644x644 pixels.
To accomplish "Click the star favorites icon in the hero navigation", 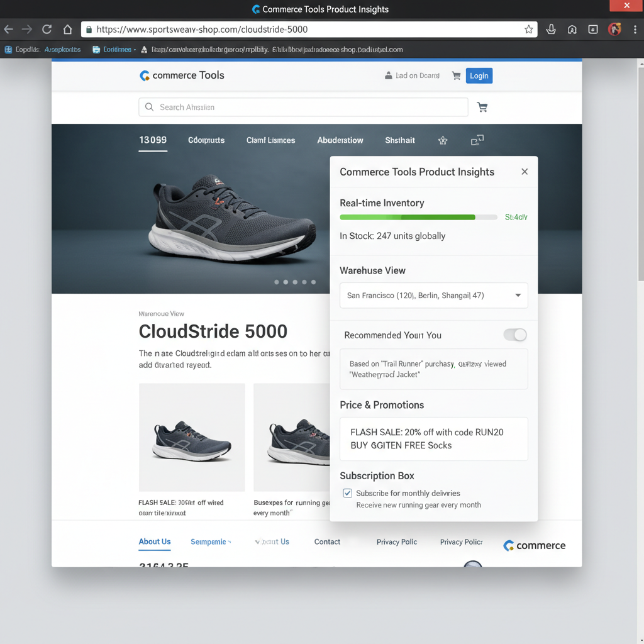I will (442, 140).
